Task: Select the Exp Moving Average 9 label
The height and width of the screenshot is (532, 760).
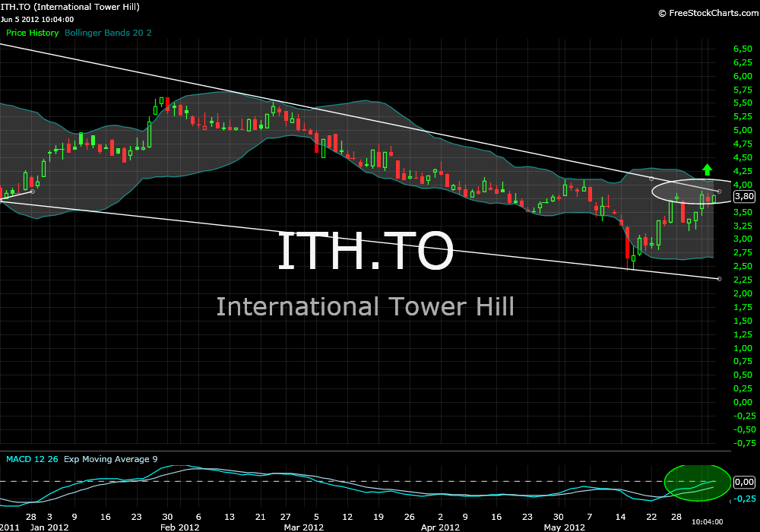Action: click(110, 459)
